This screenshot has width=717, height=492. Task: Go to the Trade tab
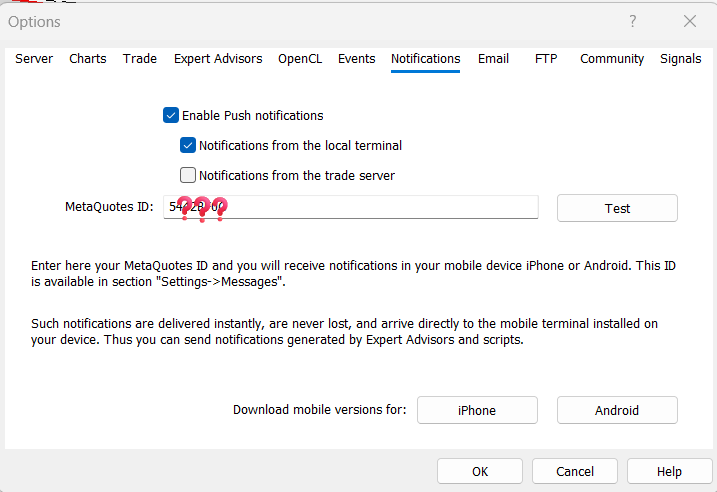pos(140,59)
